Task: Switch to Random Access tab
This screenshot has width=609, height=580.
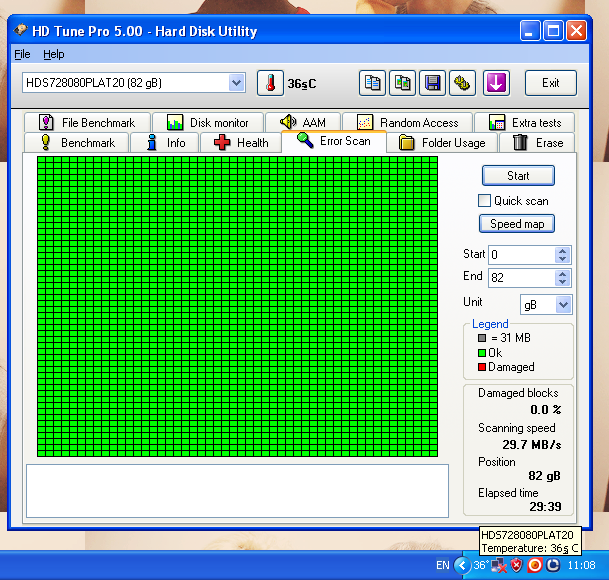Action: tap(407, 122)
